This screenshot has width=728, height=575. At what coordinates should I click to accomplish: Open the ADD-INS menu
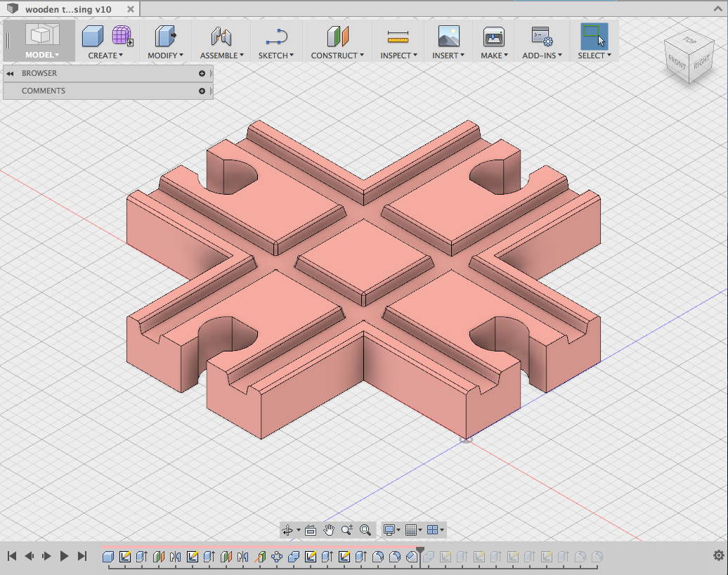[542, 56]
